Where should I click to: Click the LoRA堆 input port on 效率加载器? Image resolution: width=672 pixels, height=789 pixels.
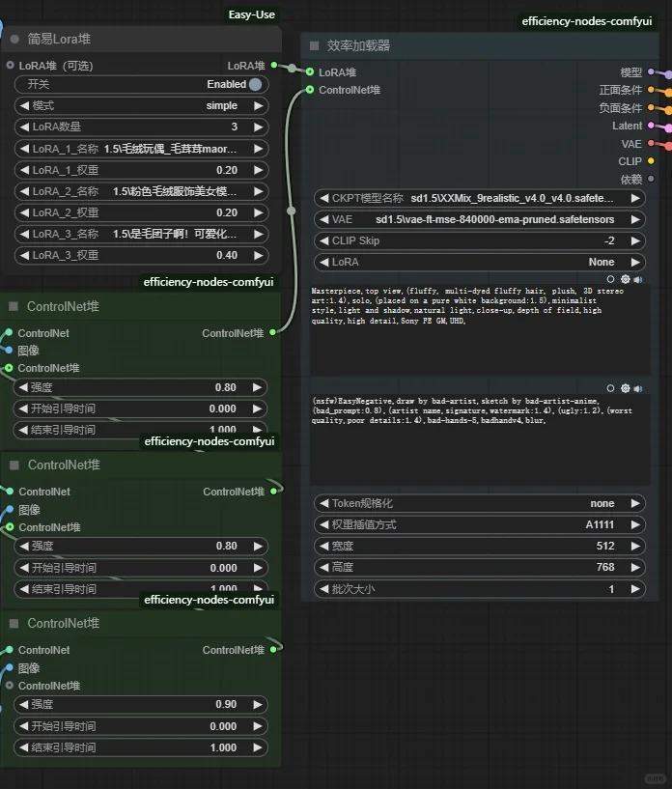310,72
